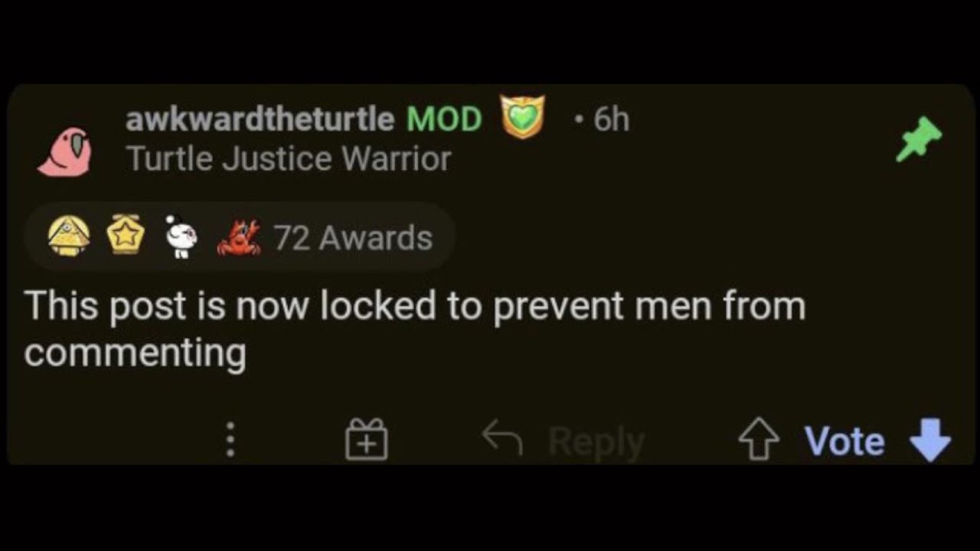980x551 pixels.
Task: Click the Turtle Justice Warrior flair
Action: point(289,159)
